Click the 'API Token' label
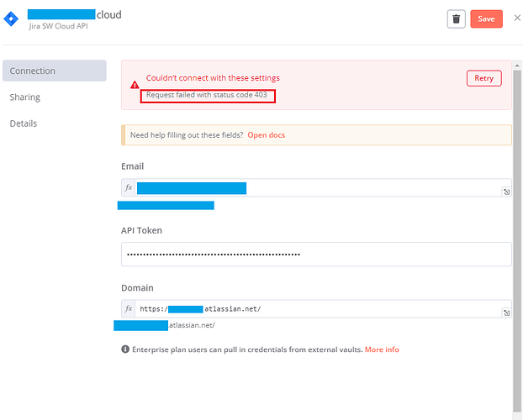Screen dimensions: 523x420 tap(141, 231)
